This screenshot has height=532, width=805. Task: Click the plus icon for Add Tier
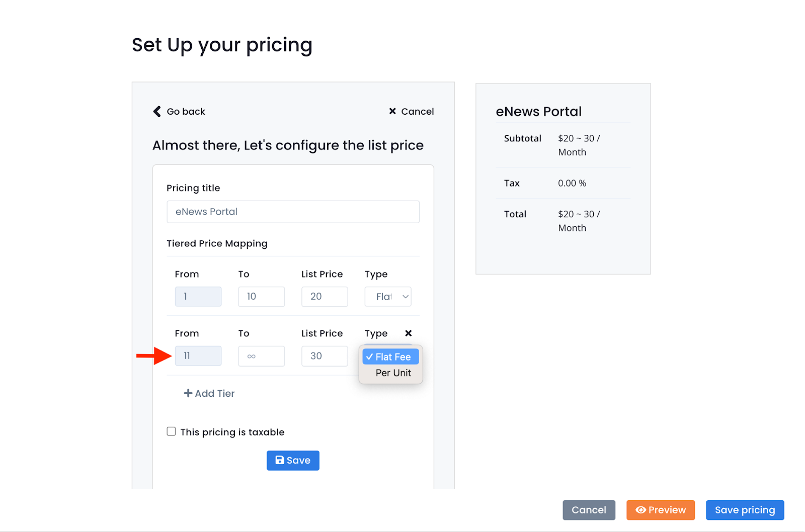188,393
